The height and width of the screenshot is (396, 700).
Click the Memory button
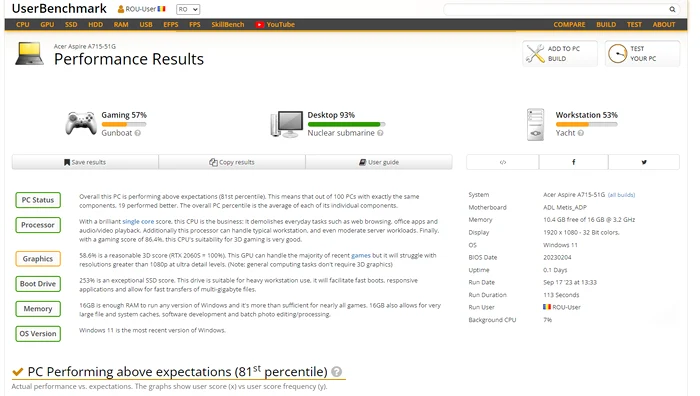[38, 308]
